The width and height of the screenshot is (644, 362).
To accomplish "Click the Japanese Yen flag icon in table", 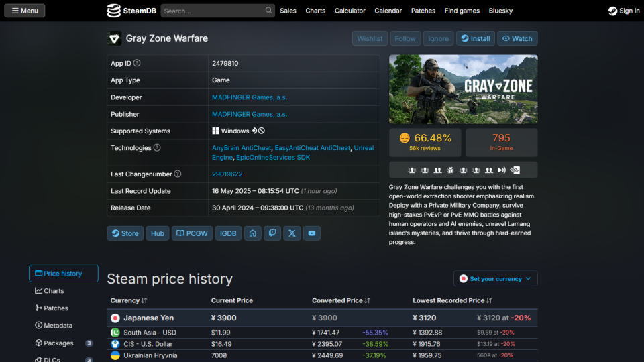I will [x=115, y=318].
